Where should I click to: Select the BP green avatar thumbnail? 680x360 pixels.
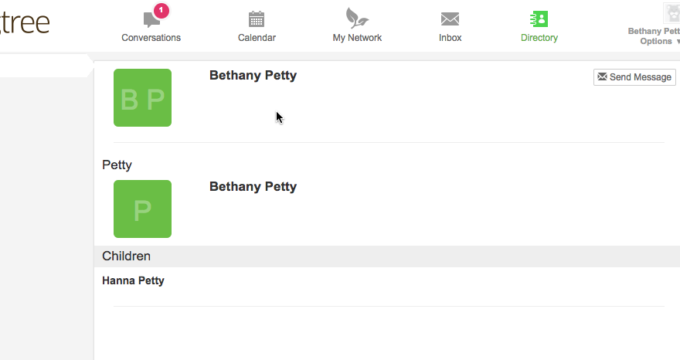[x=143, y=98]
